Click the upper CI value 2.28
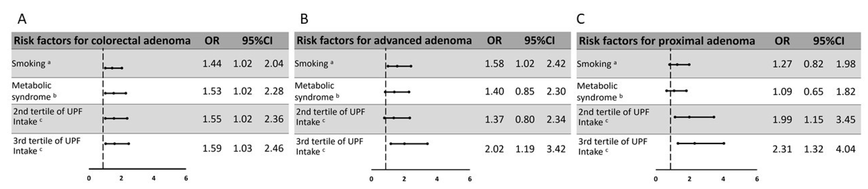 tap(274, 91)
